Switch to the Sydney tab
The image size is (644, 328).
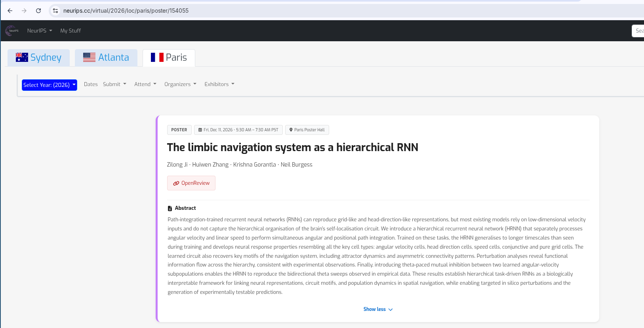click(x=39, y=58)
